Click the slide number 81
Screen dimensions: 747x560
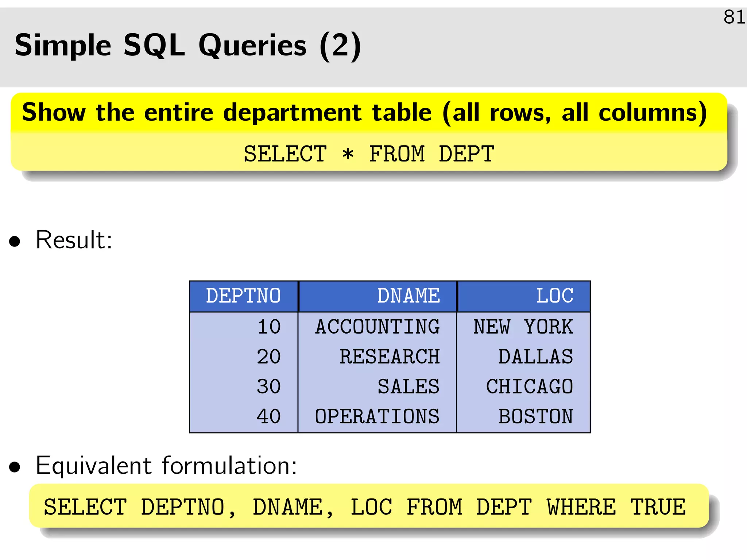[734, 17]
